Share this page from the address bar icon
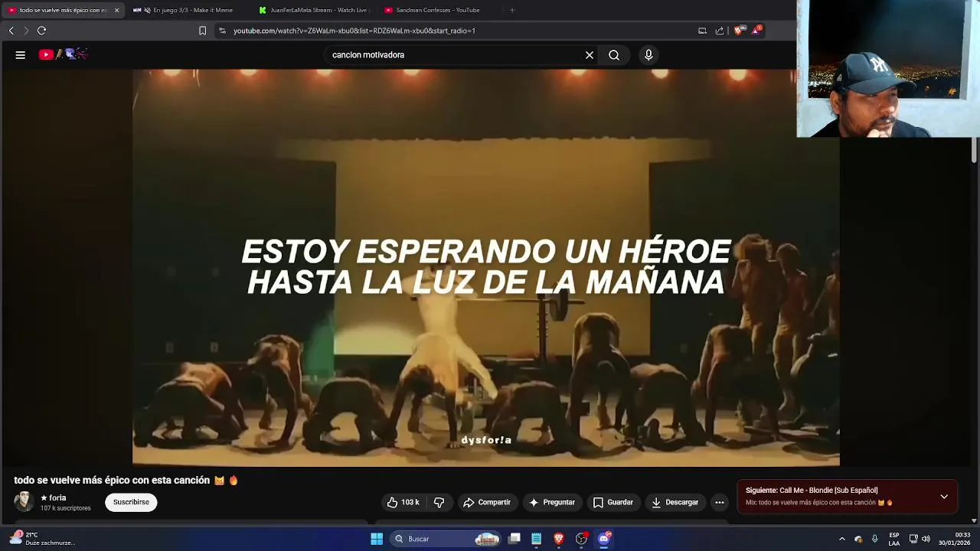980x551 pixels. 720,31
